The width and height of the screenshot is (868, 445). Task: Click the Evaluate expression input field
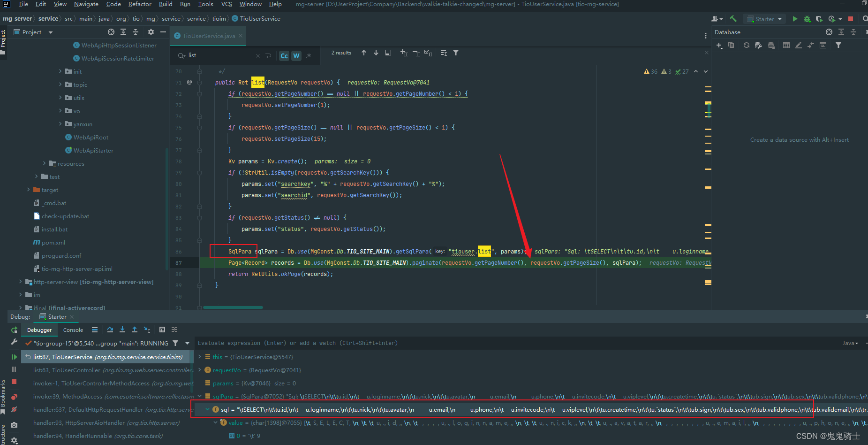516,343
